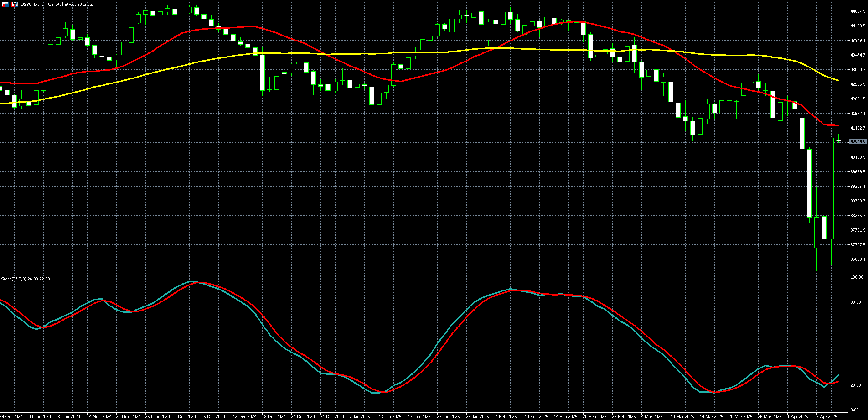Click the 13 Jan 2025 date label
Screen dimensions: 868x420
coord(390,416)
